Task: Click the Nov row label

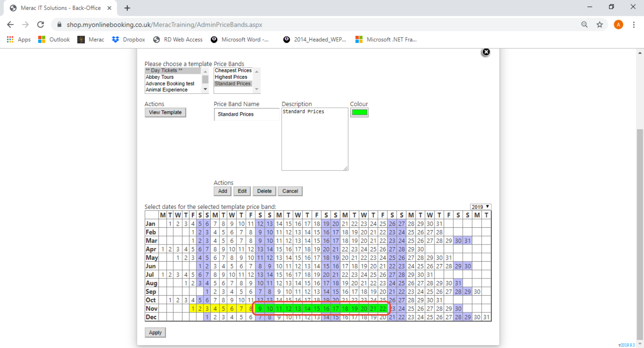Action: click(x=152, y=309)
